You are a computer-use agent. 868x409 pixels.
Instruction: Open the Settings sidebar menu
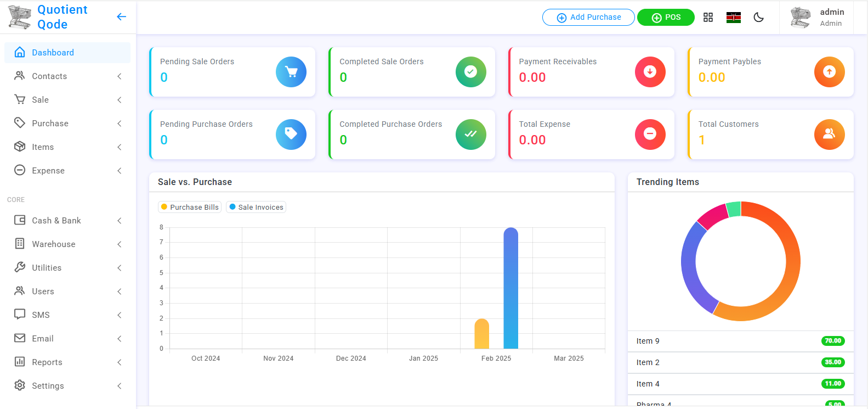click(67, 386)
